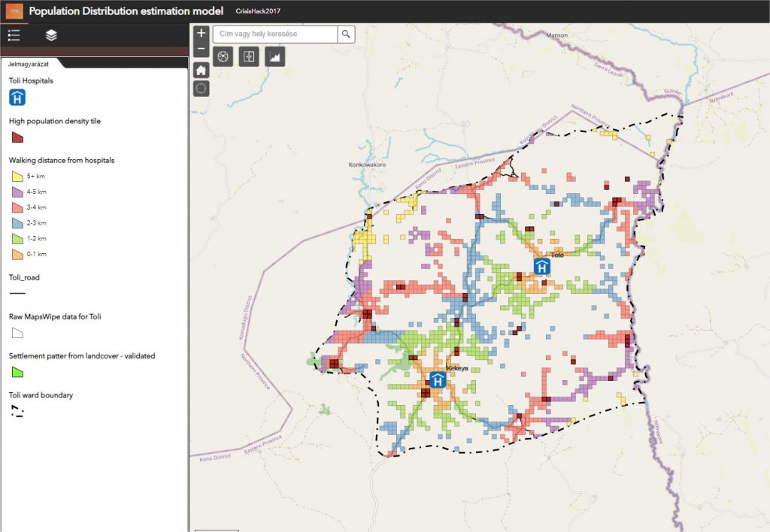Open the area chart profile widget

coord(275,56)
